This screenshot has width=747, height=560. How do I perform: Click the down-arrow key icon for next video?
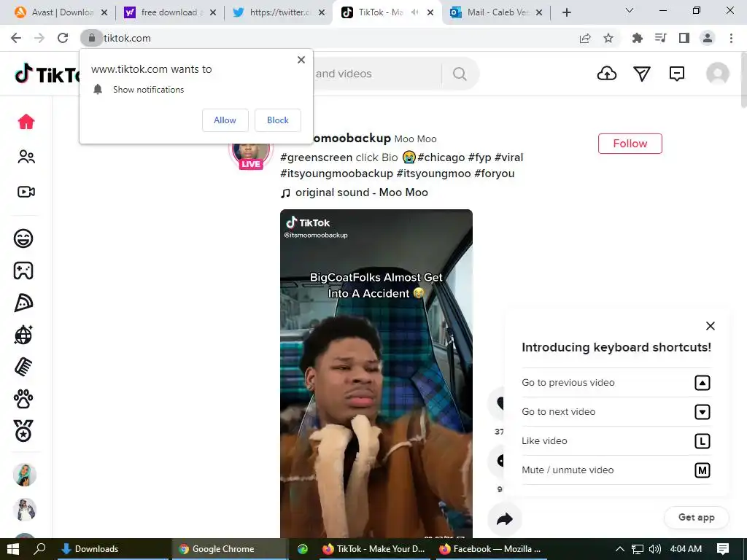703,412
